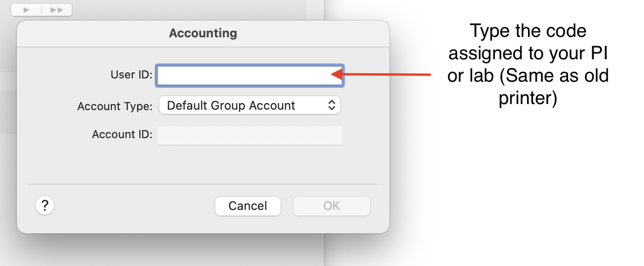This screenshot has width=644, height=266.
Task: Click the up-down chevrons on Account Type
Action: pos(331,105)
